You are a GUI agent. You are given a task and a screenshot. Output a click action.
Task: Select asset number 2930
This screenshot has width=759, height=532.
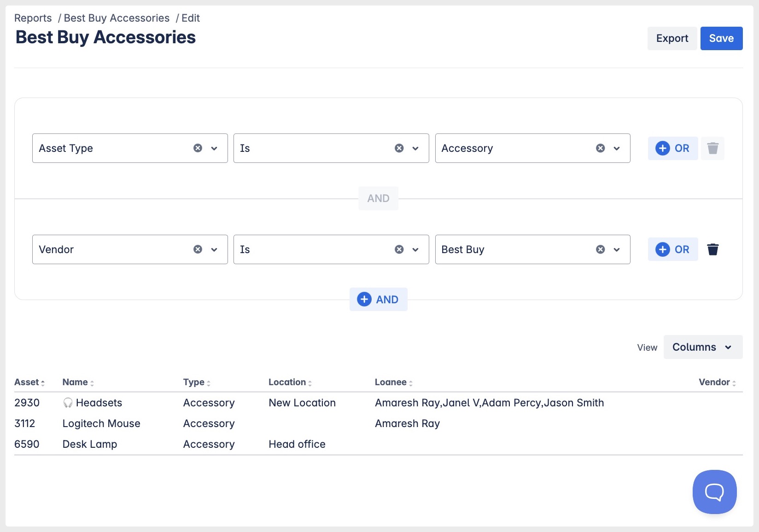[x=27, y=403]
